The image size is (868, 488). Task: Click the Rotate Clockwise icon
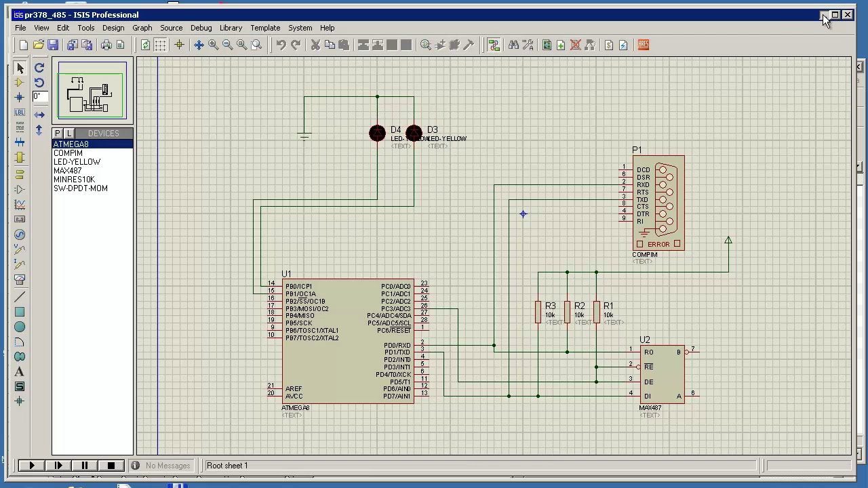point(39,68)
